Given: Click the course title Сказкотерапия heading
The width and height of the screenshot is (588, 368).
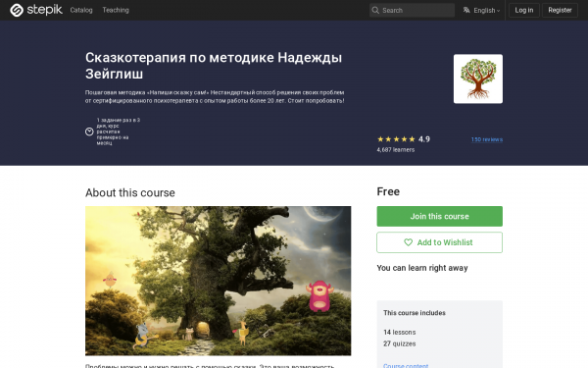Looking at the screenshot, I should (x=214, y=66).
